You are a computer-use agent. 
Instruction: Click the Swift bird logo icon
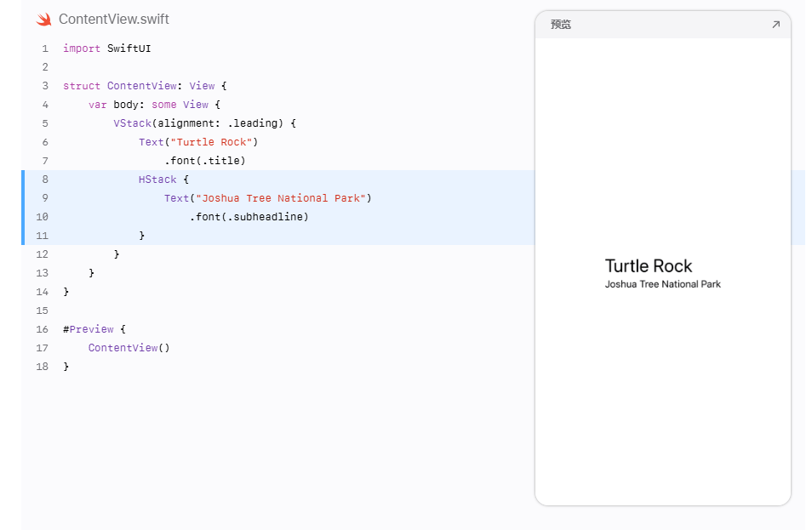tap(44, 20)
